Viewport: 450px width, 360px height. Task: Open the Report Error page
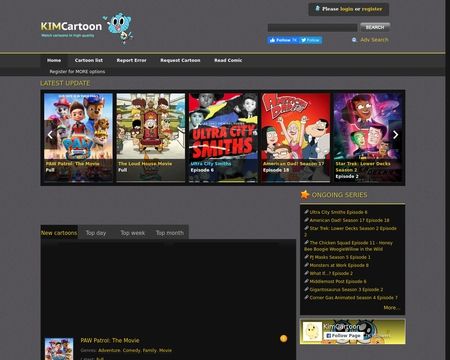(131, 60)
